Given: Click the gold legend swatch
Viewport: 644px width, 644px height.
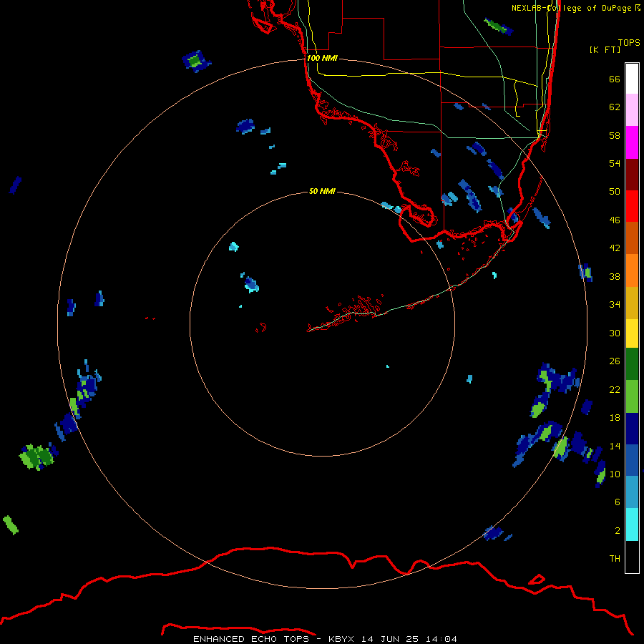Looking at the screenshot, I should [x=632, y=303].
